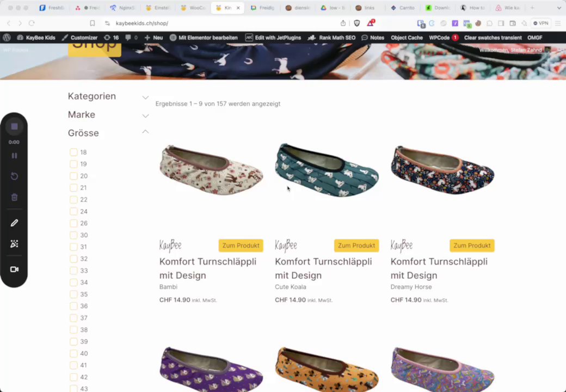Restart the recording using the circular arrow icon
This screenshot has height=392, width=566.
tap(15, 176)
